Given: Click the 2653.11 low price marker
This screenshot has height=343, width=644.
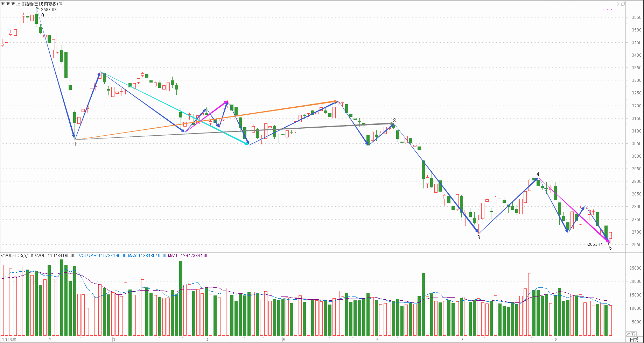Looking at the screenshot, I should click(595, 244).
